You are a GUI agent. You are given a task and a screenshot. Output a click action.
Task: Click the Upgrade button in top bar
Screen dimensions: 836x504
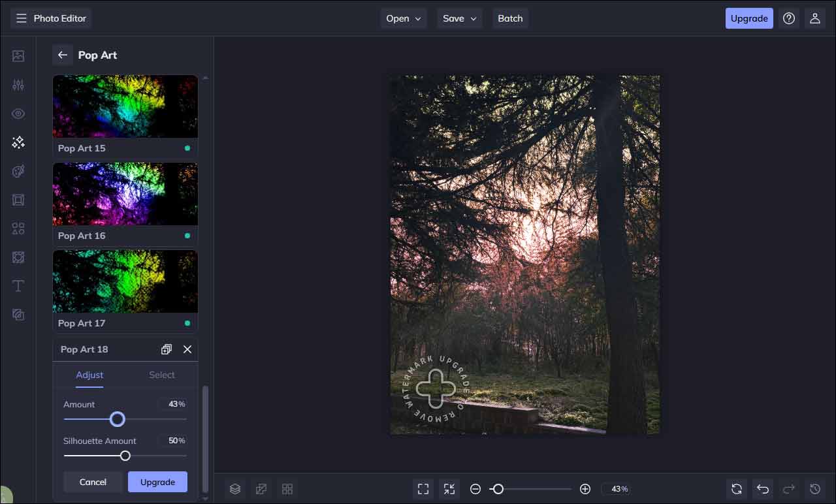tap(748, 18)
